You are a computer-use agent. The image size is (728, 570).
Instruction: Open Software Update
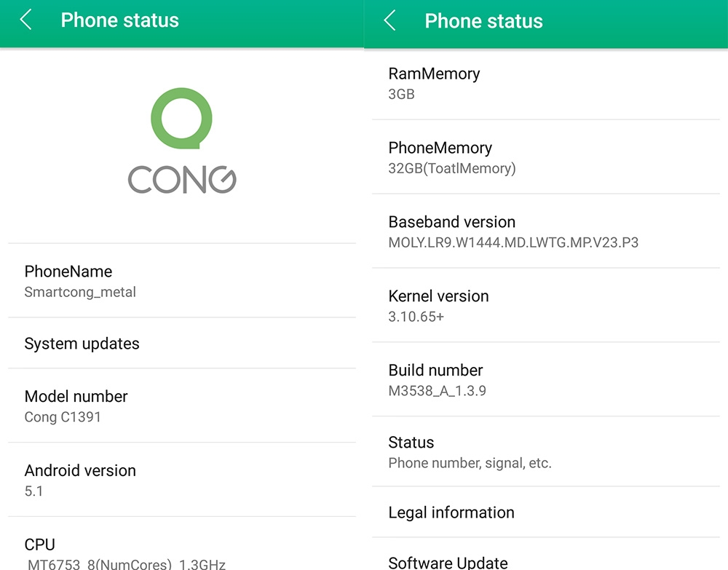[546, 561]
